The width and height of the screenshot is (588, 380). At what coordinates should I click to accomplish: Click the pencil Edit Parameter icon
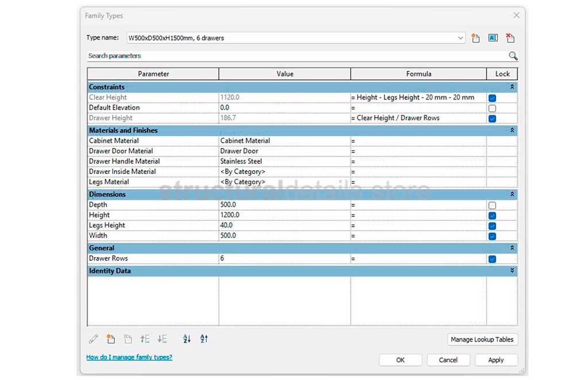pyautogui.click(x=94, y=339)
